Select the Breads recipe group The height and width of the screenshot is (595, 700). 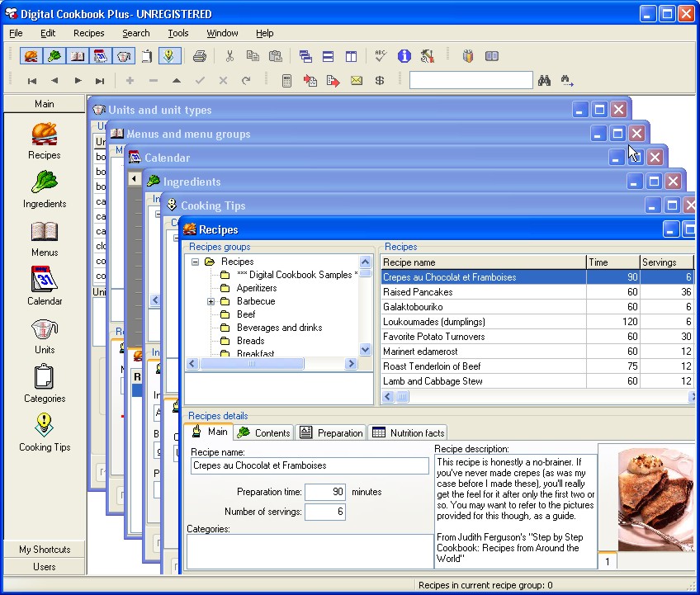[x=250, y=341]
